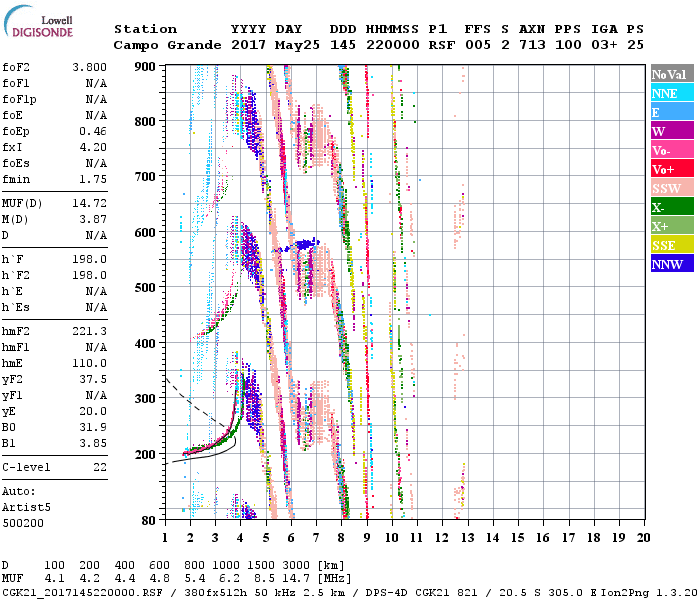Click the Ion2Png 1.3.20 footer text
The height and width of the screenshot is (600, 700).
(x=649, y=592)
